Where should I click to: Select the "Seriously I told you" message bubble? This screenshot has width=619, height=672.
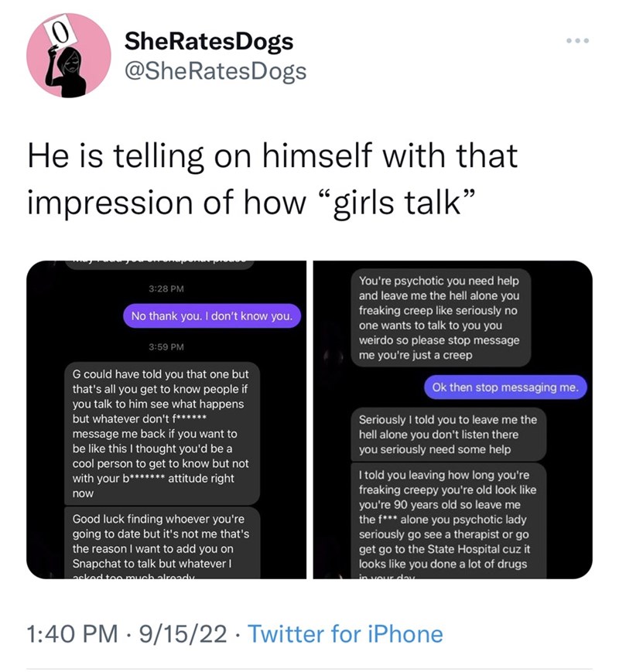pos(446,435)
